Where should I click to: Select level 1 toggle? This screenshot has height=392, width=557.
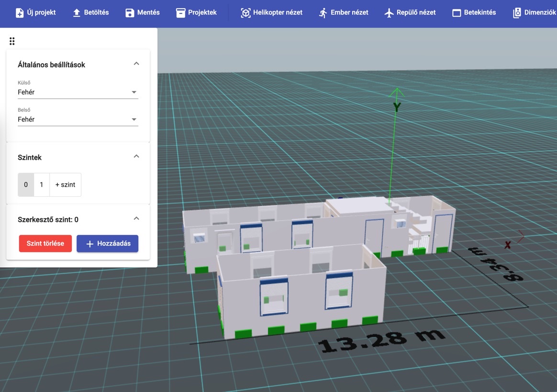click(42, 185)
